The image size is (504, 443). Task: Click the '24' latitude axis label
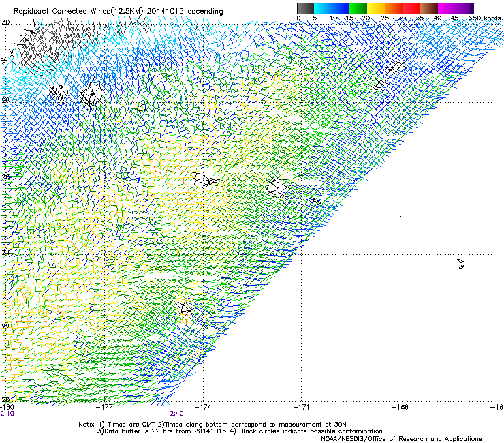click(5, 253)
